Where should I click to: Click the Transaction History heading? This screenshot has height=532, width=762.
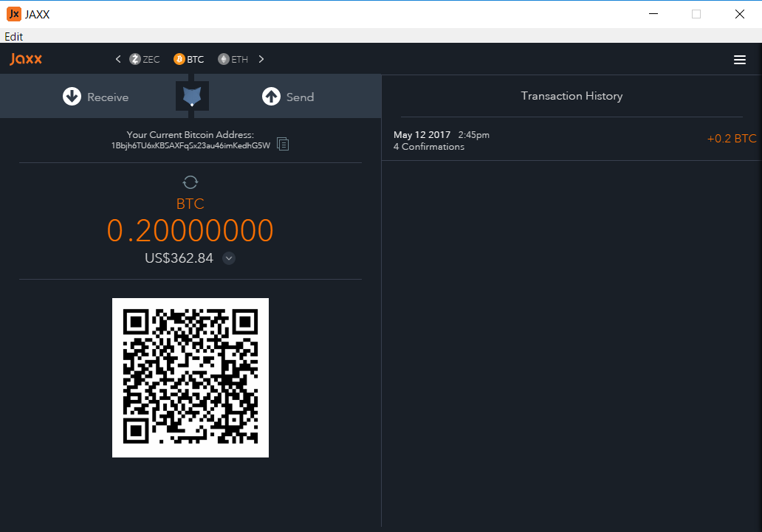[571, 96]
